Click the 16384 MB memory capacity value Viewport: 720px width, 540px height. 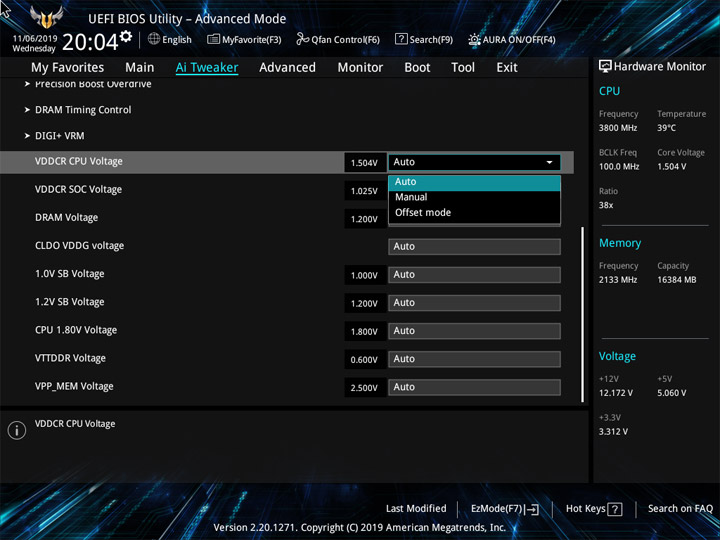pyautogui.click(x=676, y=280)
